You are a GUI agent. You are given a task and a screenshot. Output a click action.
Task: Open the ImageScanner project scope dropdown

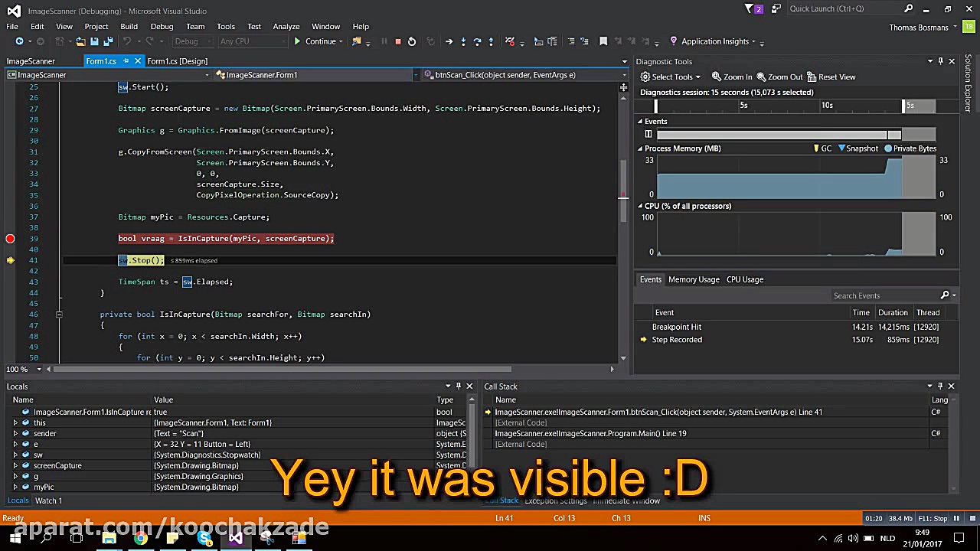pyautogui.click(x=207, y=75)
